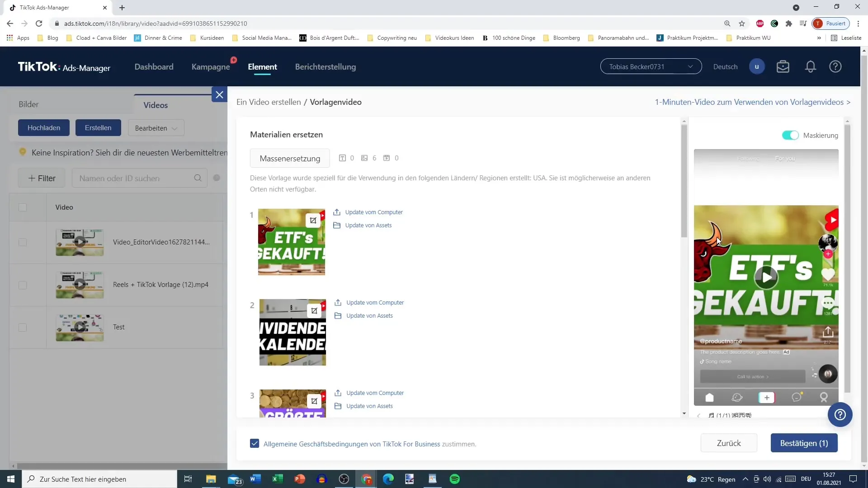Screen dimensions: 868x488
Task: Toggle the Maskierung switch
Action: [x=790, y=135]
